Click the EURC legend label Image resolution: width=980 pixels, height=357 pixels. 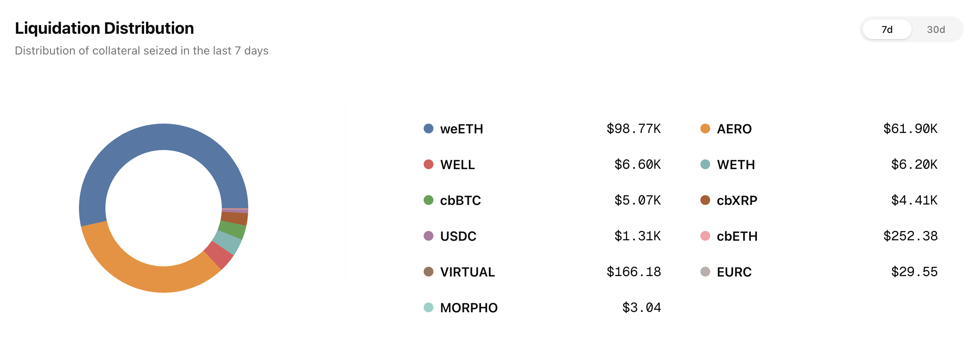click(734, 272)
